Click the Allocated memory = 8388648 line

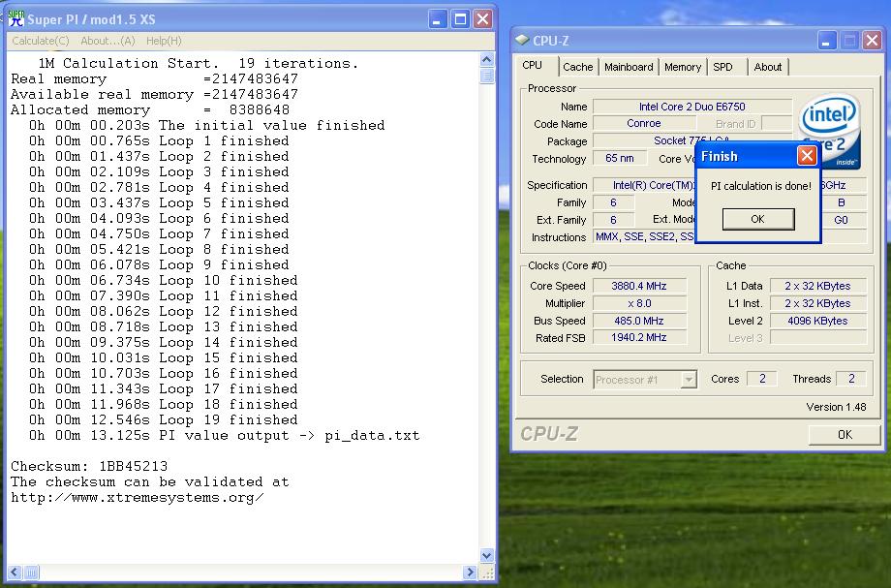150,110
